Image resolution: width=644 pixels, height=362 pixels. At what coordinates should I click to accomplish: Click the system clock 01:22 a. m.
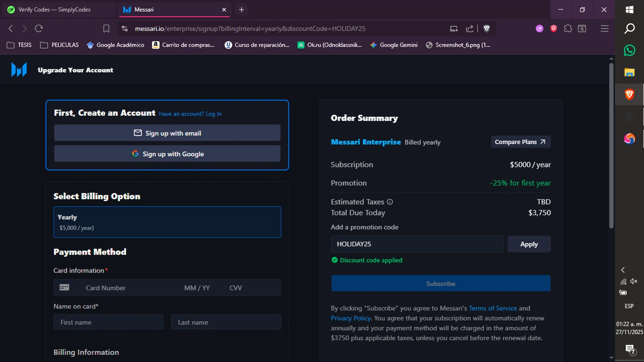coord(629,324)
